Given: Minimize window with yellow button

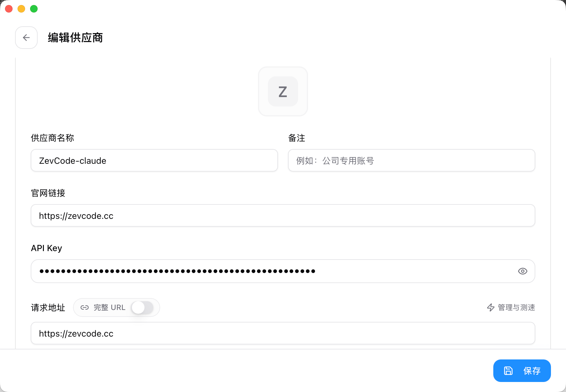Looking at the screenshot, I should [x=21, y=9].
